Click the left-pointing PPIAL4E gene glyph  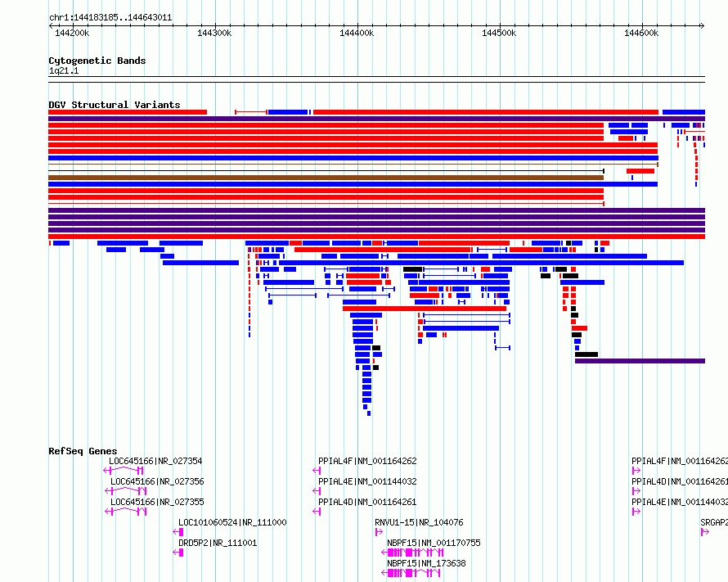pos(317,491)
